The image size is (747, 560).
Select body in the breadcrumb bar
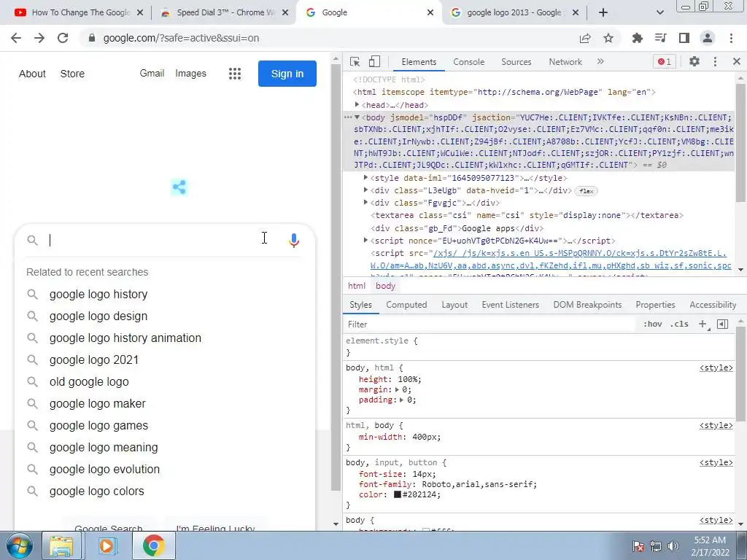(385, 286)
